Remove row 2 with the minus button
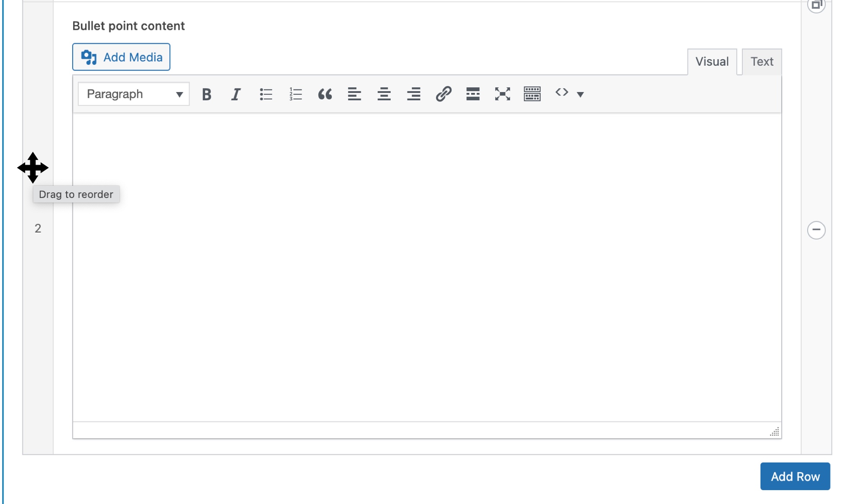Screen dimensions: 847x504 pos(816,230)
